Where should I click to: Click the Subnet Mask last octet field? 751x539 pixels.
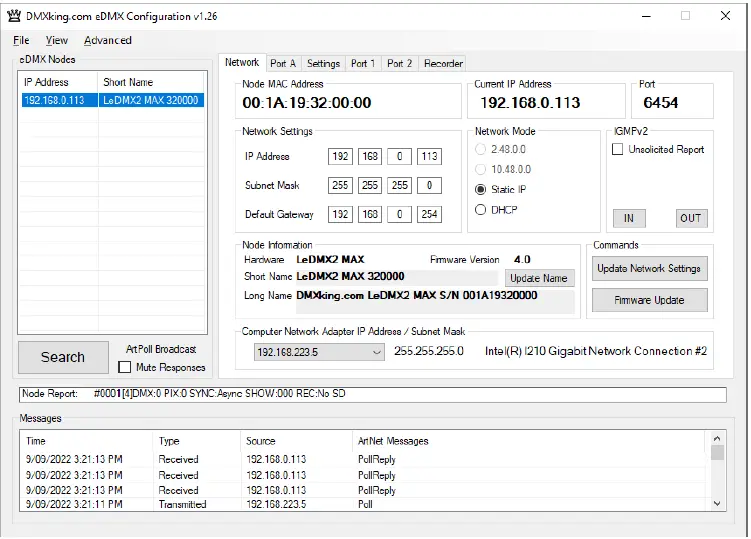tap(429, 185)
